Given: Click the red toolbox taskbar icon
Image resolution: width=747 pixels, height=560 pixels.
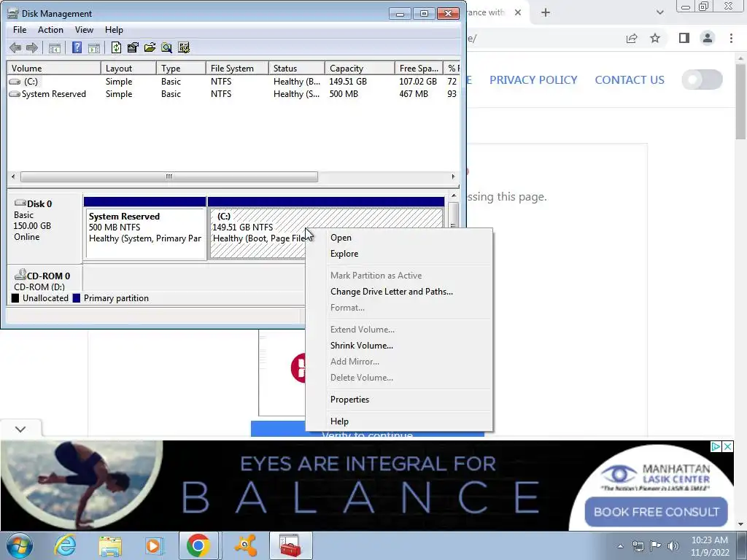Looking at the screenshot, I should [290, 545].
